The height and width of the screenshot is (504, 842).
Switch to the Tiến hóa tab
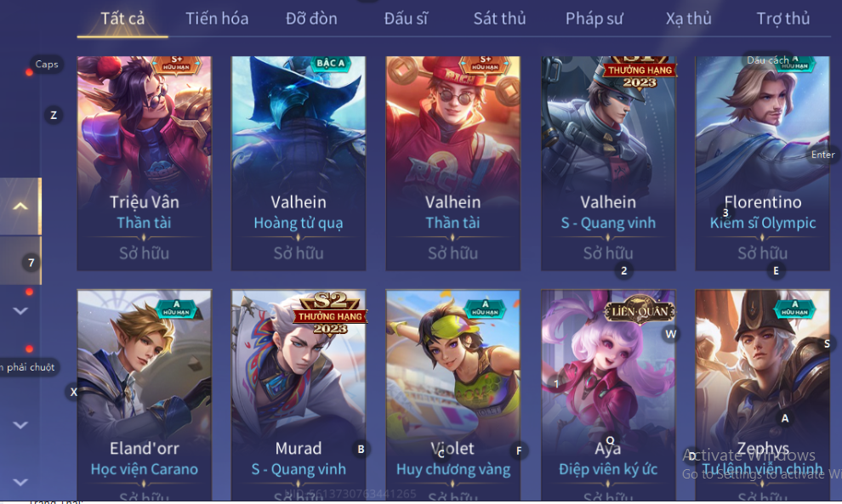click(217, 19)
